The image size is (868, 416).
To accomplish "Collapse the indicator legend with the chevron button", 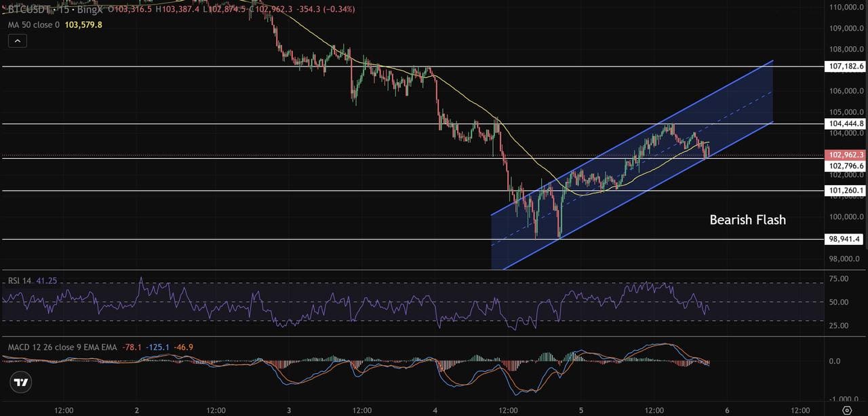I will pyautogui.click(x=18, y=41).
